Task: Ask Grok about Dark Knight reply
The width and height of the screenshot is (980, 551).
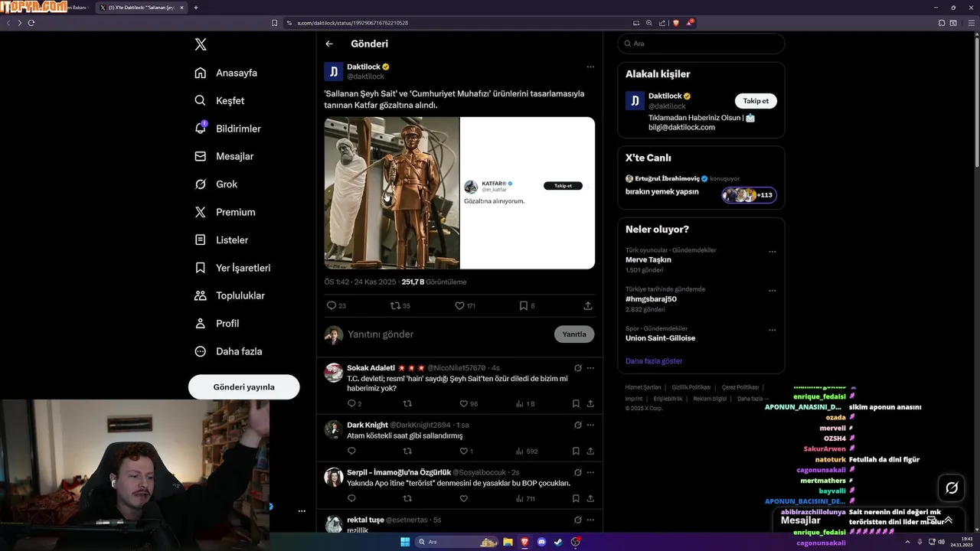Action: pos(578,425)
